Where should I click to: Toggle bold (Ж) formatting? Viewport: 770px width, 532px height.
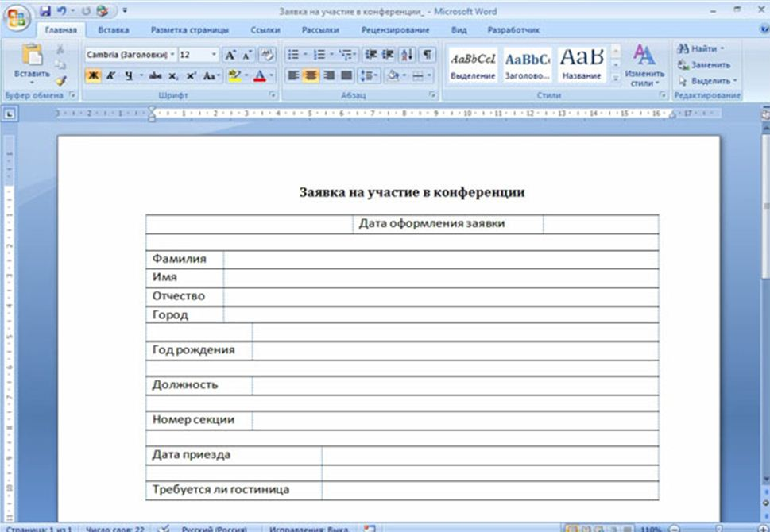93,75
